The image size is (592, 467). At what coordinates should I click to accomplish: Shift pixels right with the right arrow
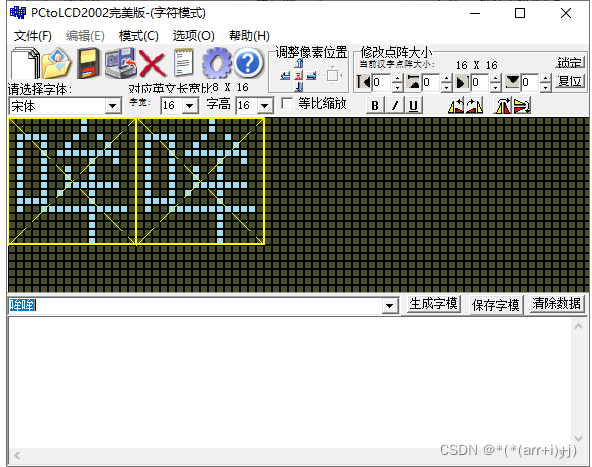coord(311,76)
